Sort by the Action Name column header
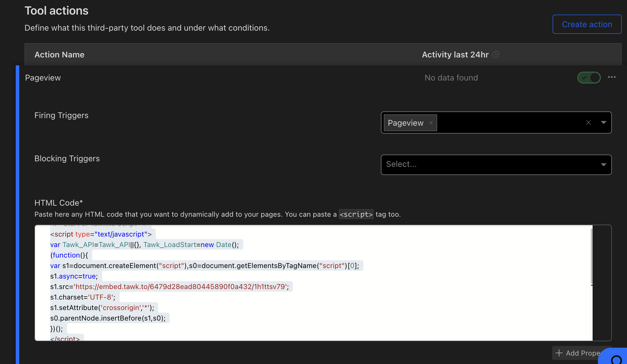Image resolution: width=627 pixels, height=364 pixels. [x=59, y=54]
